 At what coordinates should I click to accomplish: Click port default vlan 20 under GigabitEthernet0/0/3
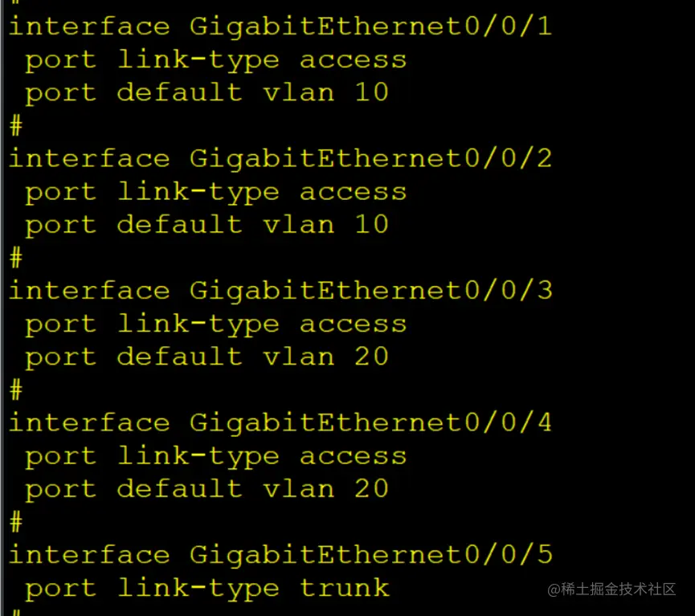pos(207,357)
